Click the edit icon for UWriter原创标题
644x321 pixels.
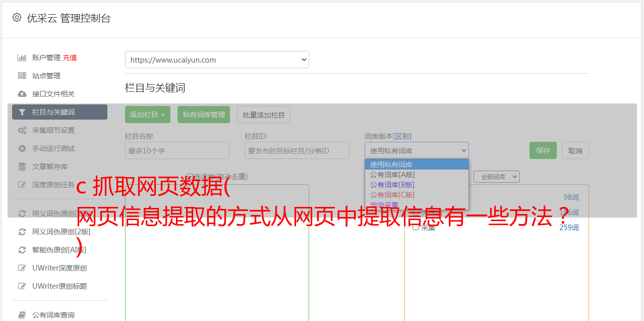coord(22,286)
